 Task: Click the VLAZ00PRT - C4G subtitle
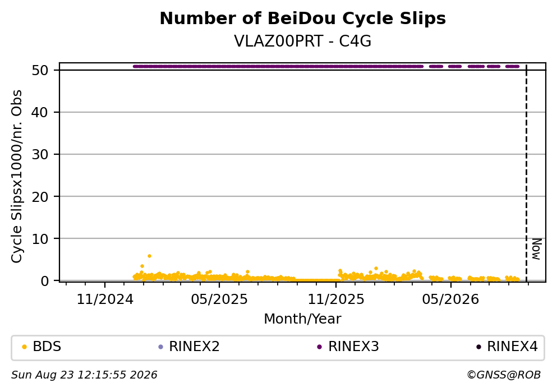point(303,41)
